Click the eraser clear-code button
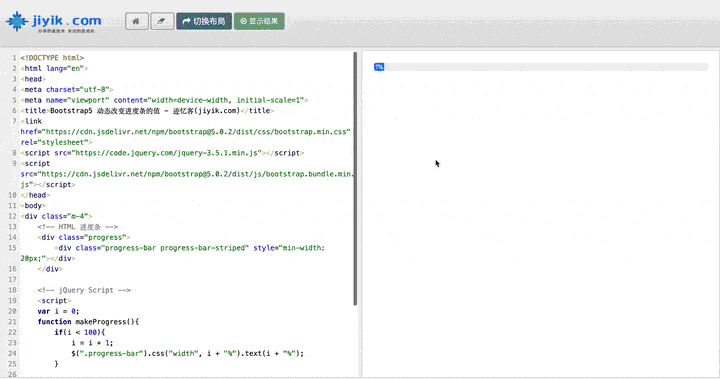The width and height of the screenshot is (720, 379). point(162,21)
